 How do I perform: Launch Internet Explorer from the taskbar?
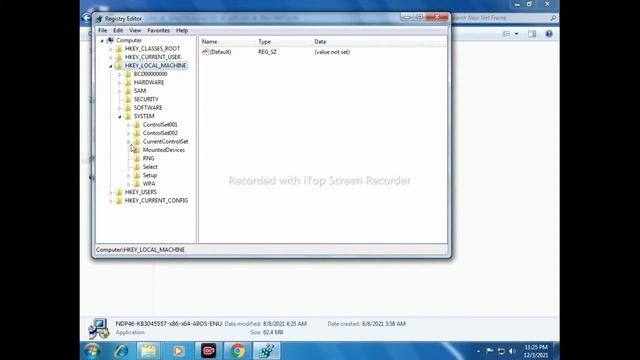pyautogui.click(x=122, y=351)
